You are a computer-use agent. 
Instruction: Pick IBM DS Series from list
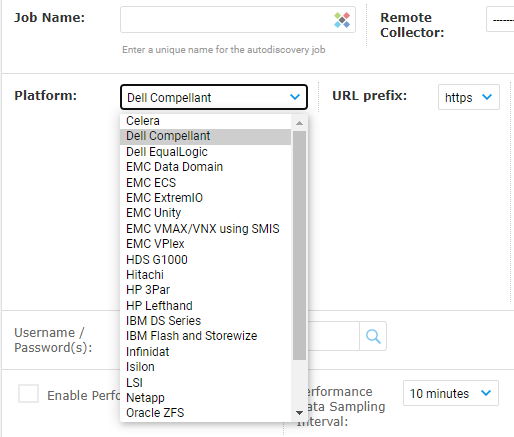[x=206, y=321]
